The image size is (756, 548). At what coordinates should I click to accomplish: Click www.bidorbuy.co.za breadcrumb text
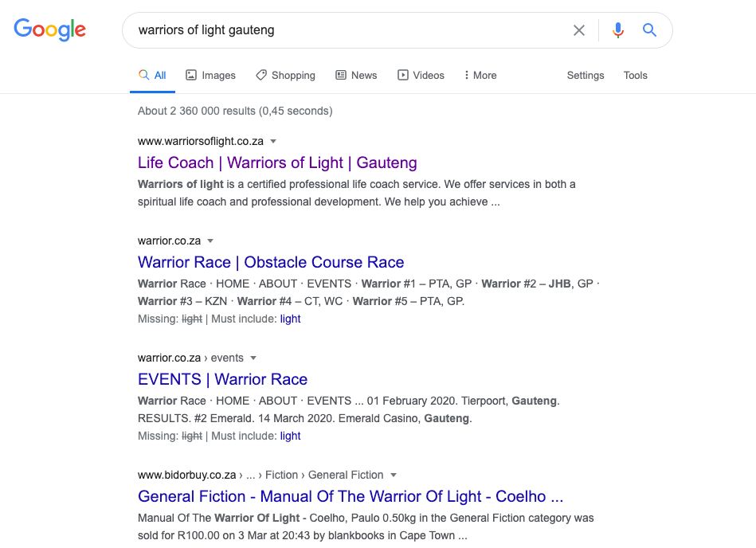click(x=187, y=476)
